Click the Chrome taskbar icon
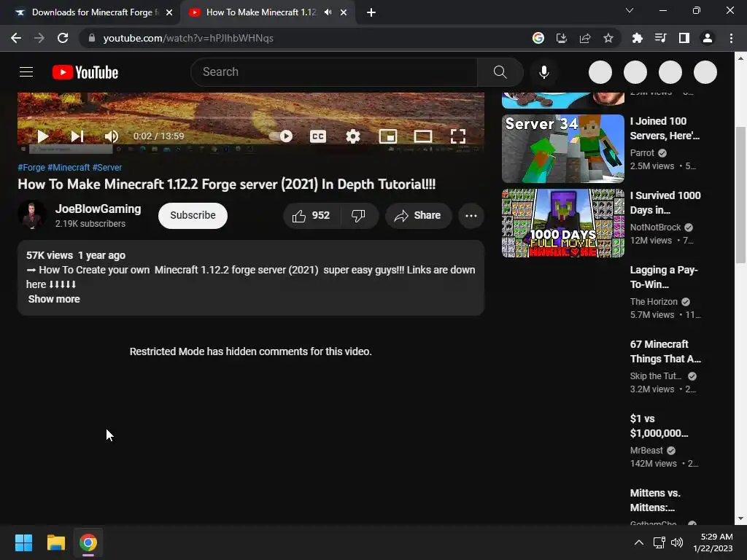 click(88, 542)
